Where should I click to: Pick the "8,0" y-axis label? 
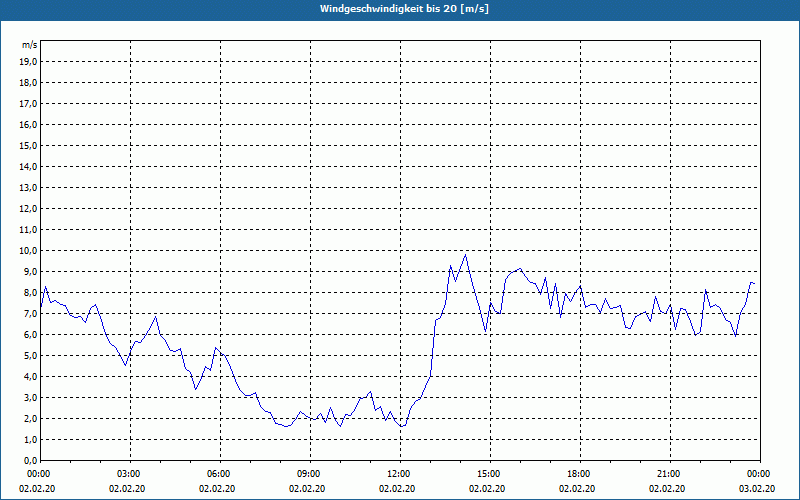click(x=31, y=292)
